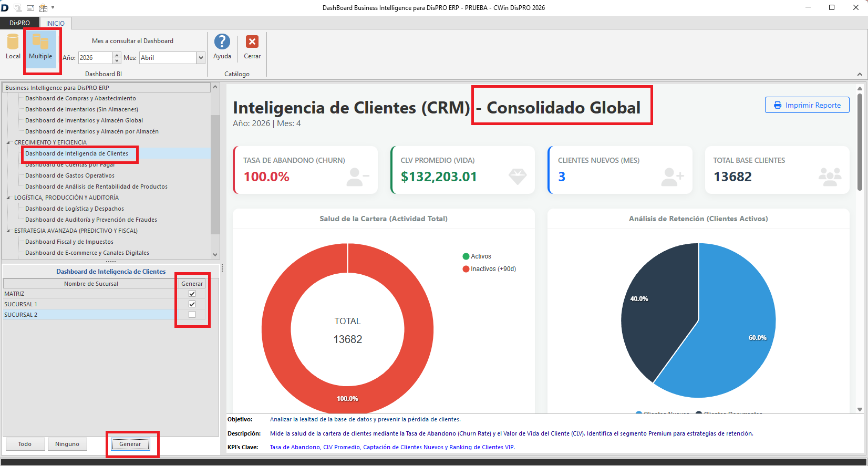Open Dashboard de Logística y Despachos

[75, 209]
